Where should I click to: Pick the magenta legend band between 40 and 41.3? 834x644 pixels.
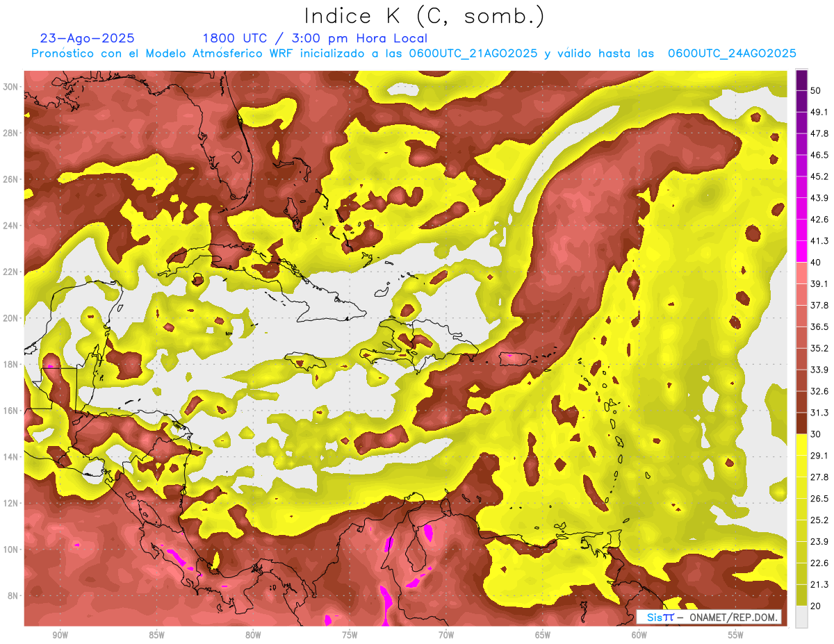click(x=801, y=251)
